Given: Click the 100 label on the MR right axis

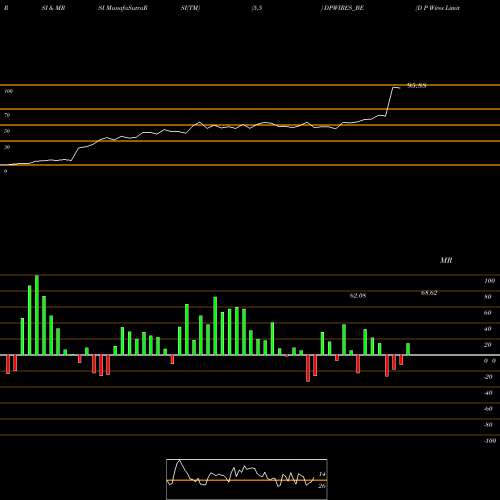Looking at the screenshot, I should pyautogui.click(x=489, y=281).
